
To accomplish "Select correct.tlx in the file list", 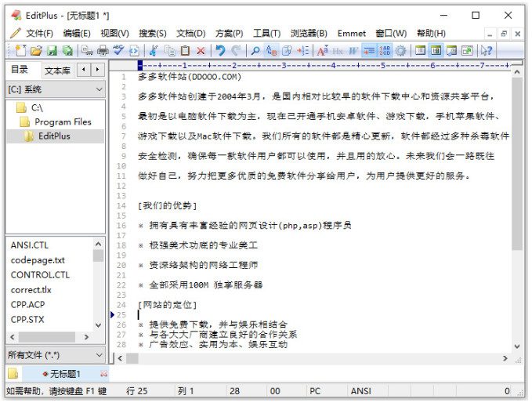I will tap(31, 290).
